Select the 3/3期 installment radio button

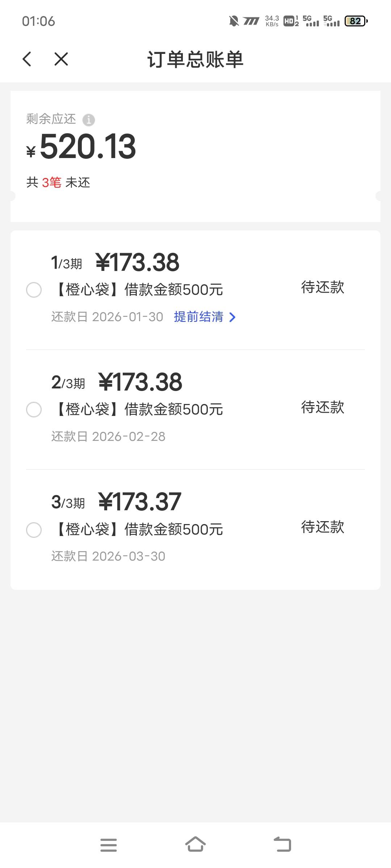pos(34,530)
